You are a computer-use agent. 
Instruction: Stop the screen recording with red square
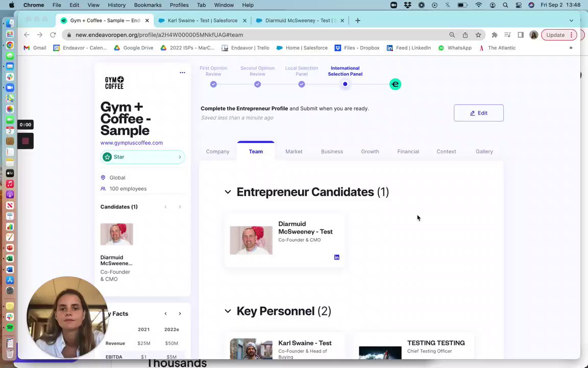pos(26,141)
